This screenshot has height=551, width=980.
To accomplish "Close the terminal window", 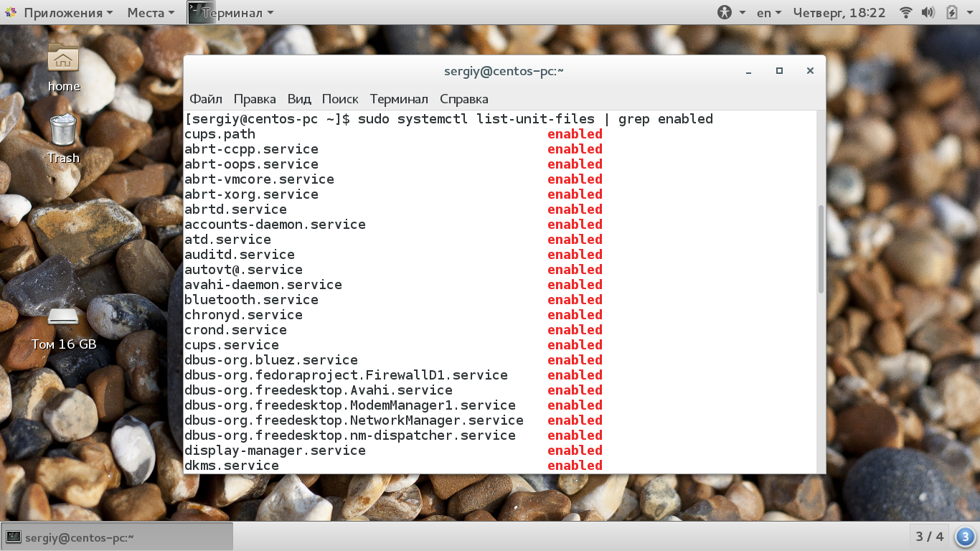I will [810, 71].
